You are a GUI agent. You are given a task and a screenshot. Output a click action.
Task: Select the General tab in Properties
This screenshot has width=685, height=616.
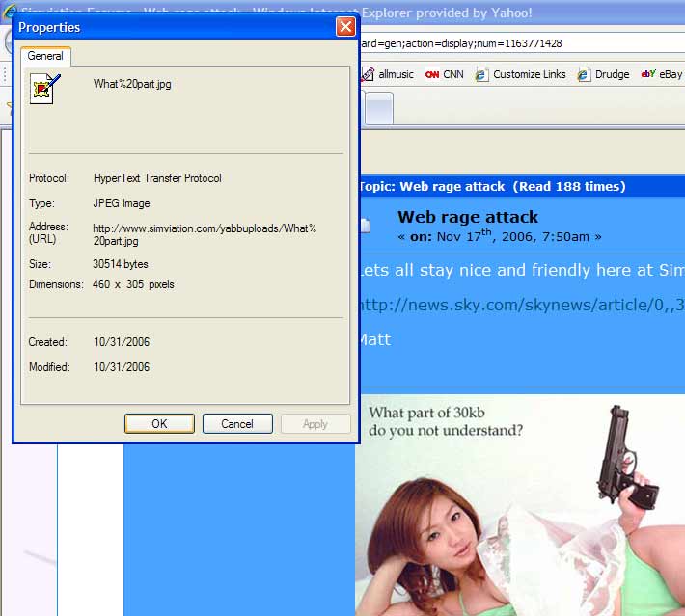pyautogui.click(x=45, y=56)
